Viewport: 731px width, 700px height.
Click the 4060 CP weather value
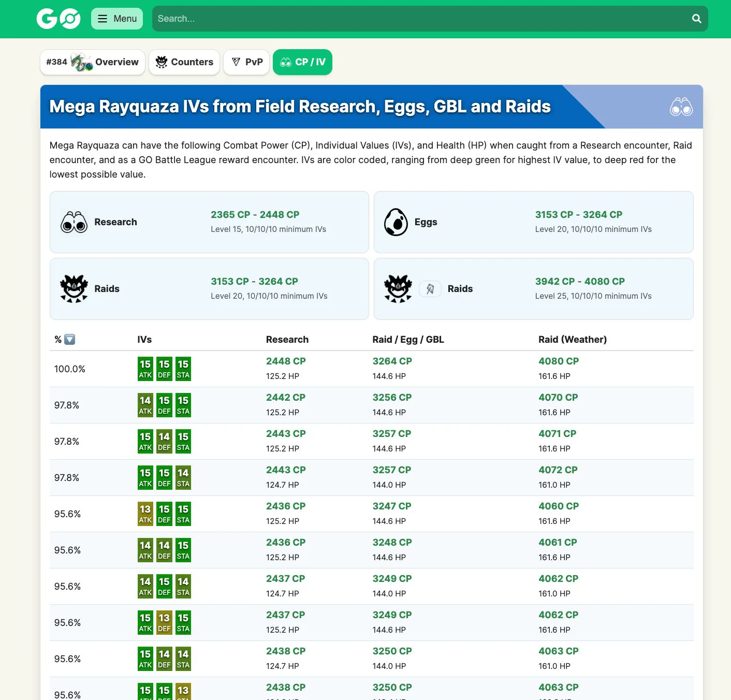pyautogui.click(x=559, y=506)
